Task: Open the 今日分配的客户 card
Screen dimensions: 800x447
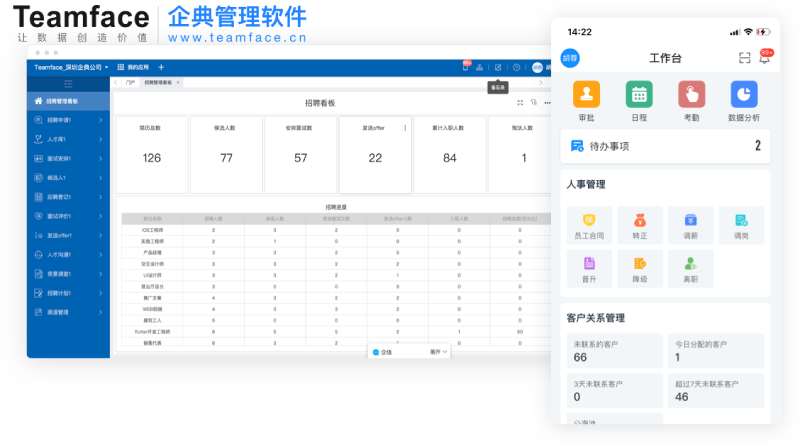Action: (x=716, y=351)
